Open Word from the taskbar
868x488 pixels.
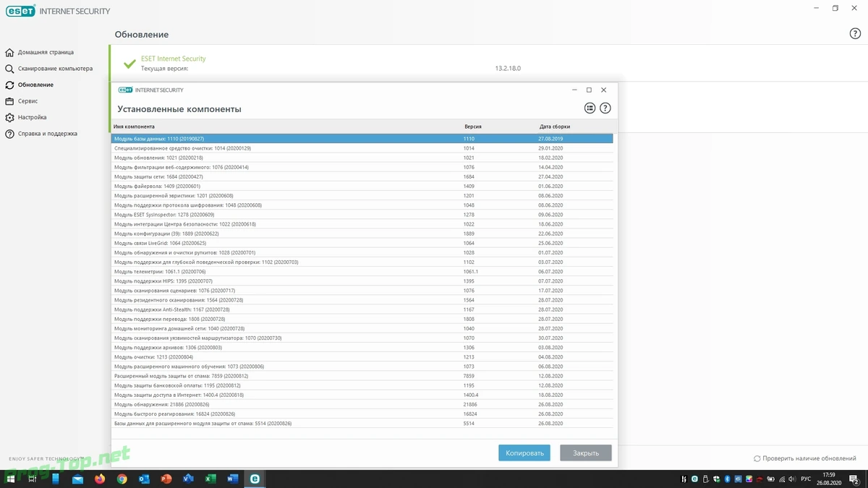(x=233, y=479)
